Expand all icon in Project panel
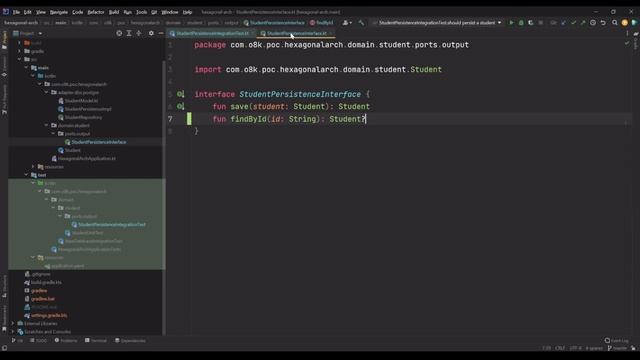This screenshot has width=640, height=360. click(129, 33)
